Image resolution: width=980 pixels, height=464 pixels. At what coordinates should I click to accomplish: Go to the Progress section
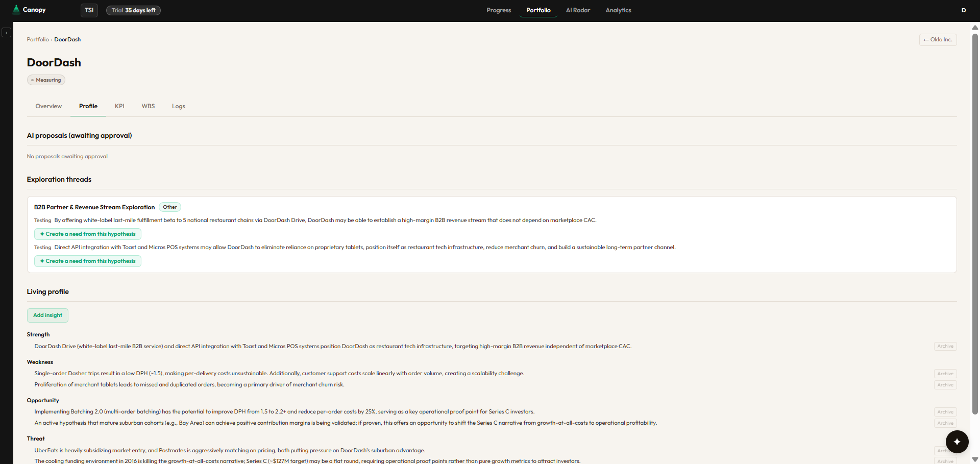click(499, 10)
